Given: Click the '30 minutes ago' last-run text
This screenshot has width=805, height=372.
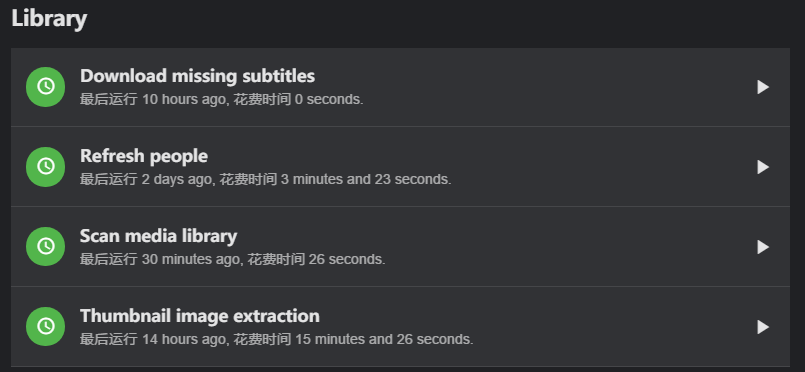Looking at the screenshot, I should (190, 260).
